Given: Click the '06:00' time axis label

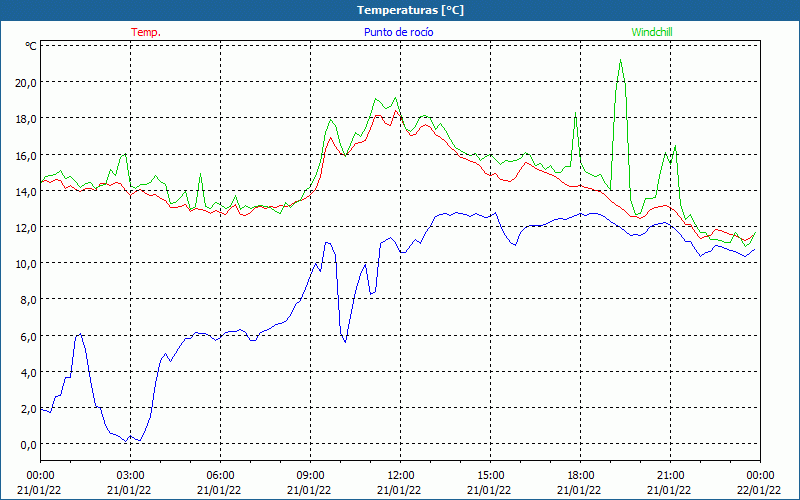Looking at the screenshot, I should [x=220, y=476].
